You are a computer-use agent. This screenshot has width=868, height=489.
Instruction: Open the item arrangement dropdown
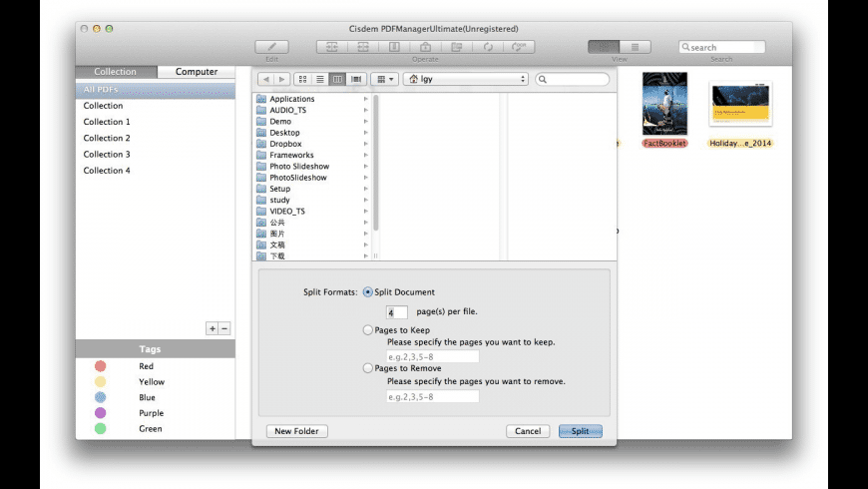coord(385,79)
